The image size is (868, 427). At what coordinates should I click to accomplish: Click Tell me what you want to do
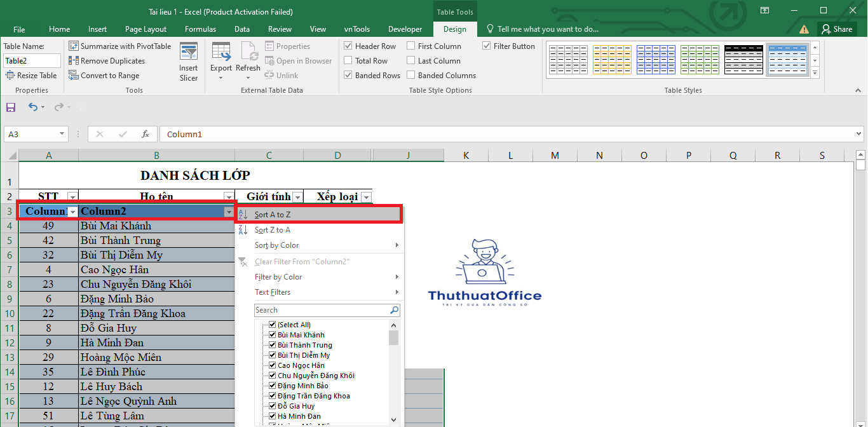click(x=548, y=29)
